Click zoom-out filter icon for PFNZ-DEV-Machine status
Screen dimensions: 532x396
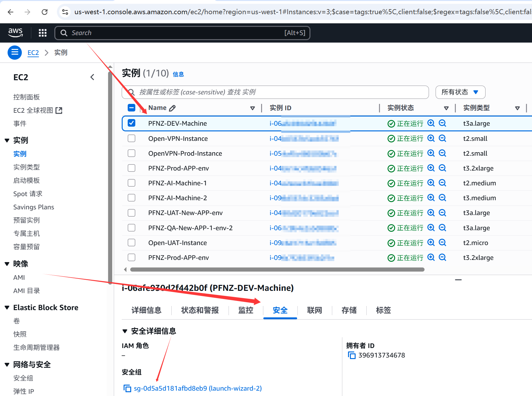(443, 123)
